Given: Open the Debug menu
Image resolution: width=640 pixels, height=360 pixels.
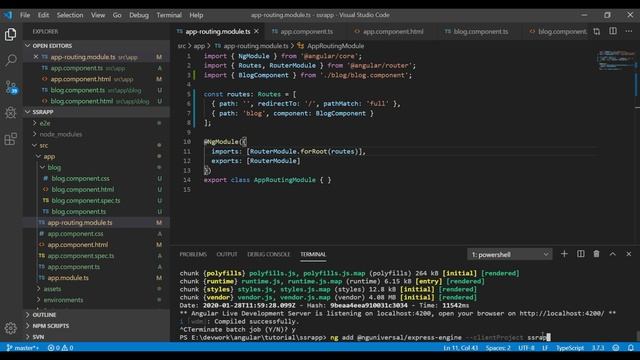Looking at the screenshot, I should point(139,15).
